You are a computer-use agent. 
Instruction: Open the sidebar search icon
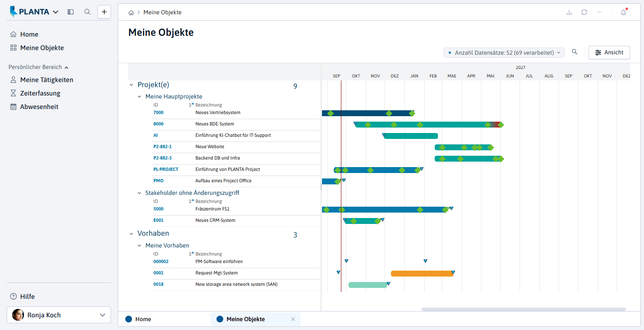(87, 12)
